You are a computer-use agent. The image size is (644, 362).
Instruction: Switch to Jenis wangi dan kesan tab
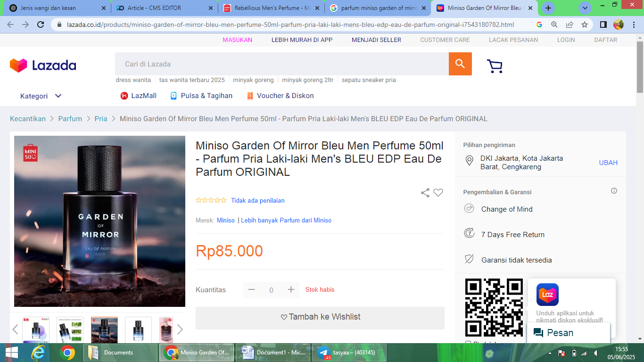point(57,8)
